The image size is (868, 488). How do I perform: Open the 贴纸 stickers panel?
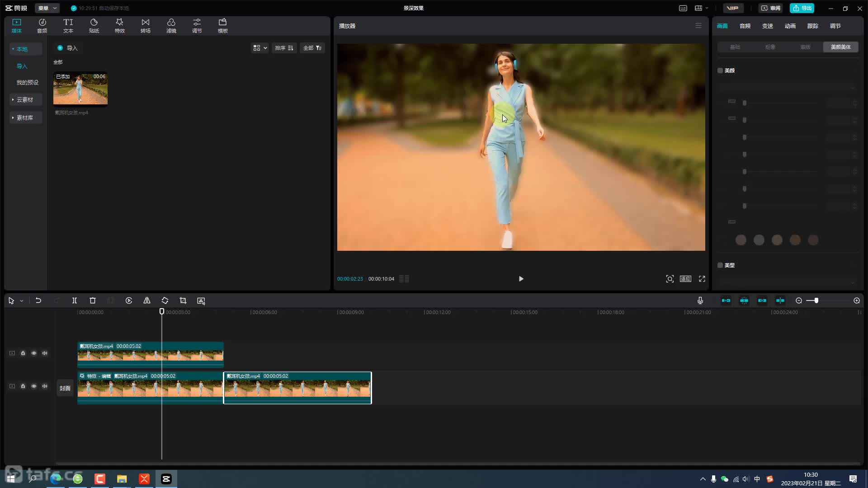(x=94, y=26)
